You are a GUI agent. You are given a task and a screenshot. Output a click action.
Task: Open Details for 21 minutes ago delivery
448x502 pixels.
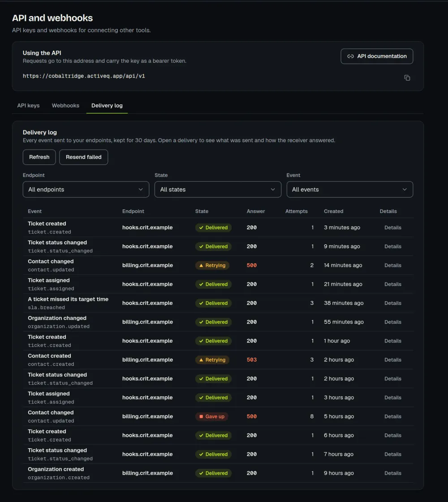click(x=392, y=284)
